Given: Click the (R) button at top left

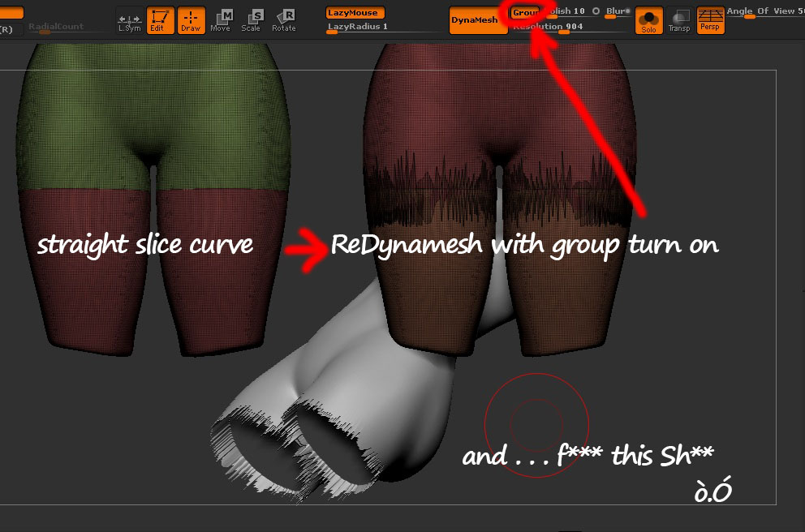Looking at the screenshot, I should click(x=11, y=29).
